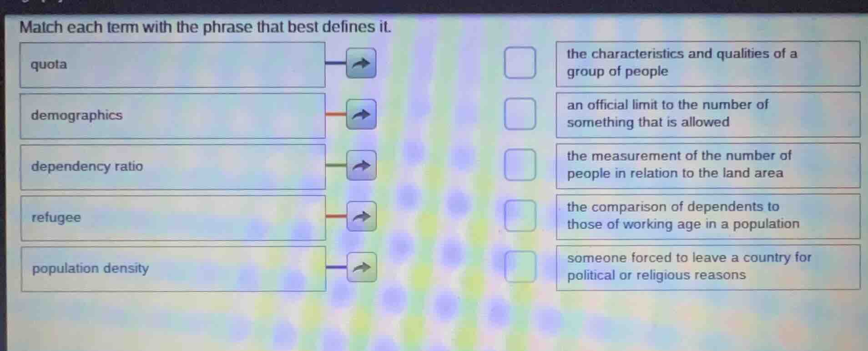Click the definition about people per land area

pos(707,165)
